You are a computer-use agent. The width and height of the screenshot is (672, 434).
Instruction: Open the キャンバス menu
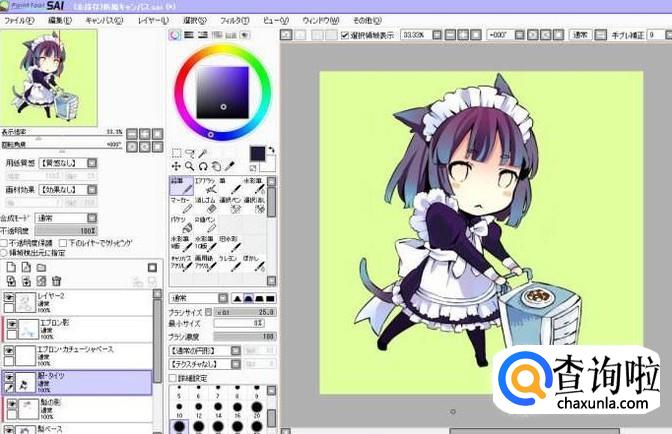tap(104, 21)
